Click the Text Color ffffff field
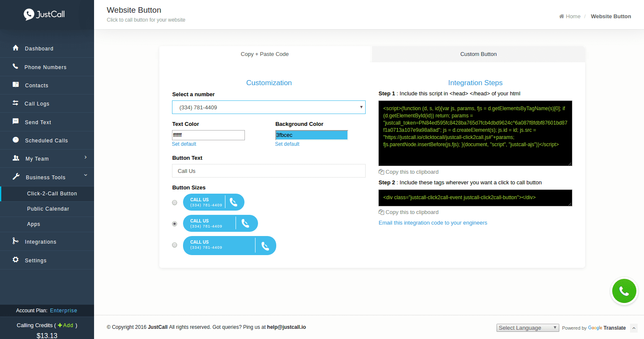The height and width of the screenshot is (339, 644). [208, 135]
